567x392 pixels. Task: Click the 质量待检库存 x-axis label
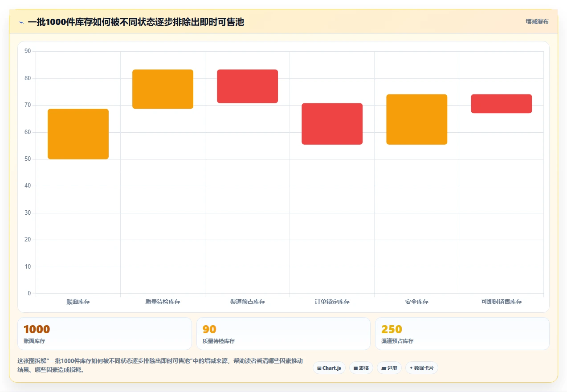(x=163, y=302)
